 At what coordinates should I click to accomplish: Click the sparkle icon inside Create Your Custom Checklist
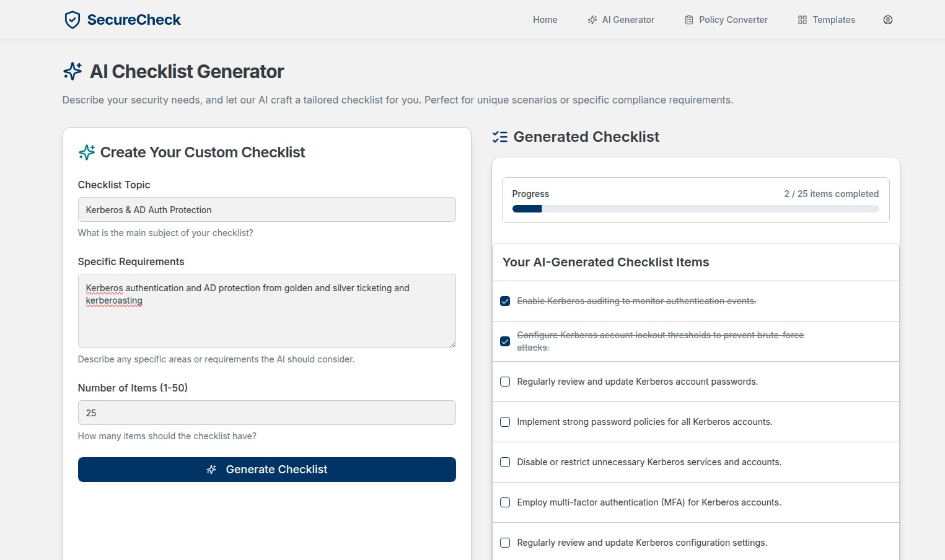(87, 152)
